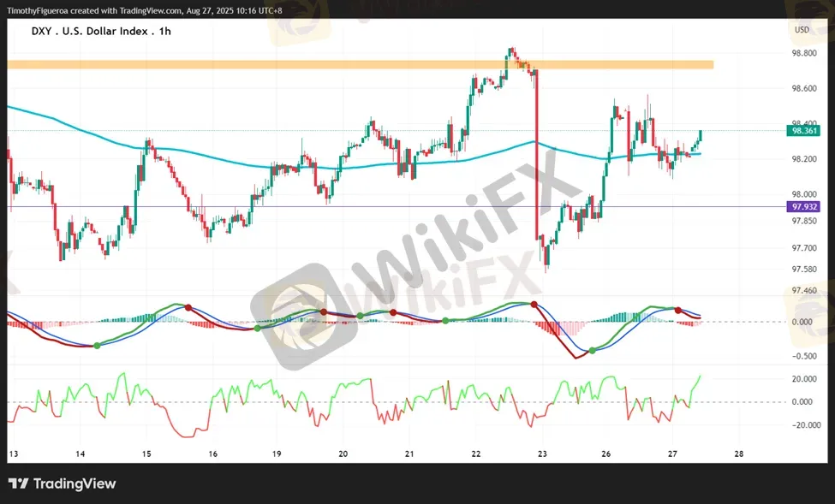
Task: Click date label 16 on time axis
Action: [213, 454]
